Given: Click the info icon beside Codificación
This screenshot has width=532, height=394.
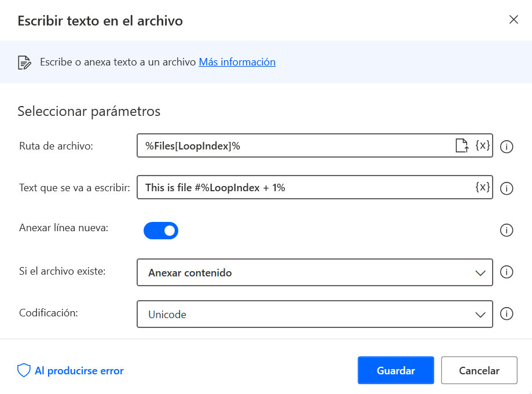Looking at the screenshot, I should (x=507, y=314).
